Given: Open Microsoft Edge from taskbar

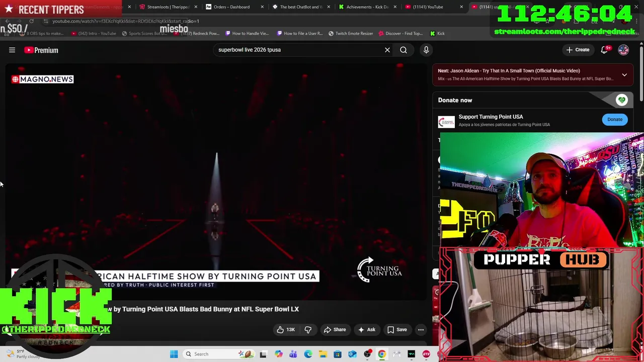Looking at the screenshot, I should [308, 354].
